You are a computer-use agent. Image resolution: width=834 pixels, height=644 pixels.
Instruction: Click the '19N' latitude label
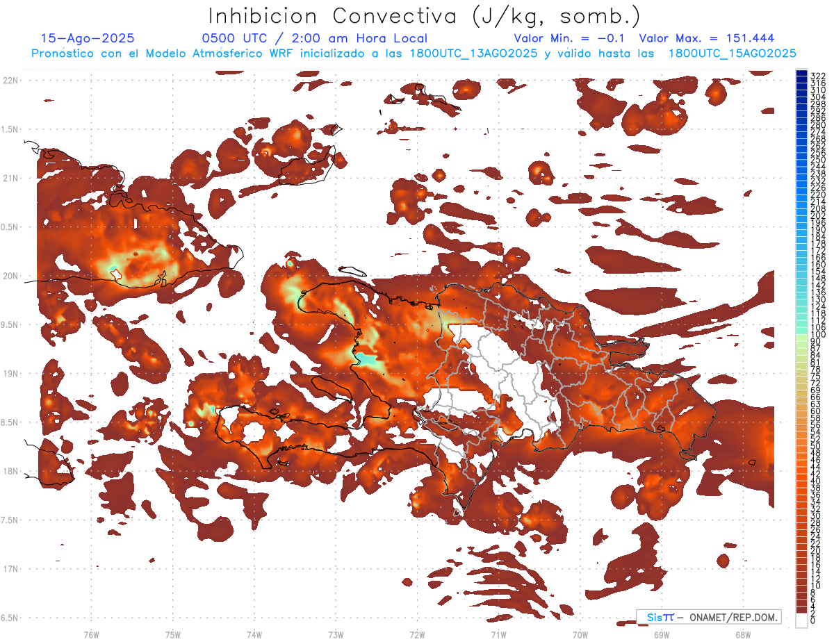[10, 373]
